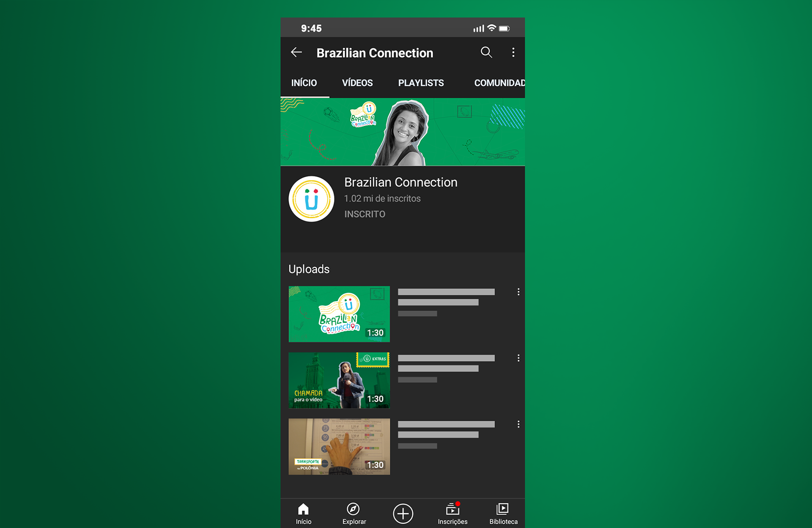Tap the create plus circle button
Screen dimensions: 812x528
[403, 514]
